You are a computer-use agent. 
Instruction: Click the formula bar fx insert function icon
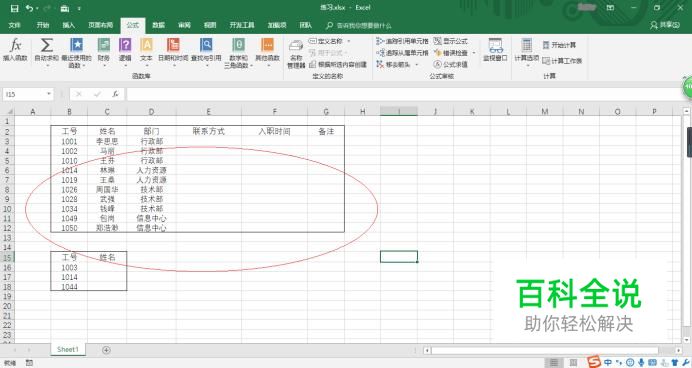click(115, 94)
